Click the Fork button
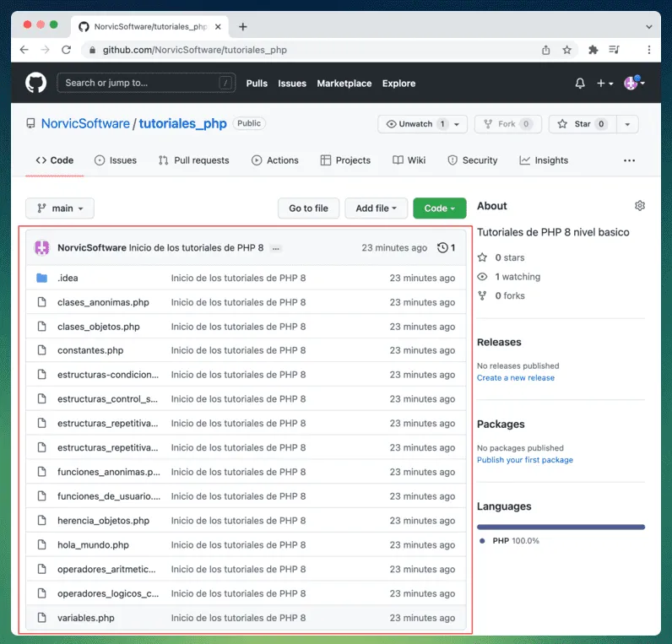The width and height of the screenshot is (672, 644). point(508,124)
